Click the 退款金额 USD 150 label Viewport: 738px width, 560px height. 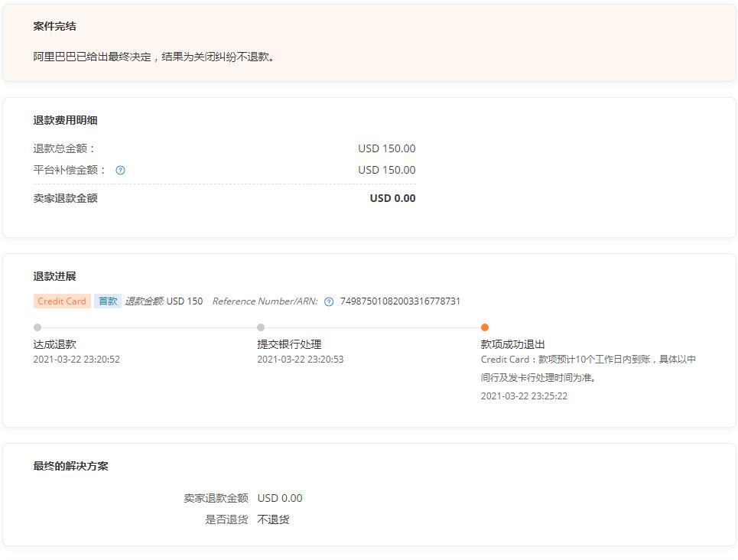tap(164, 301)
